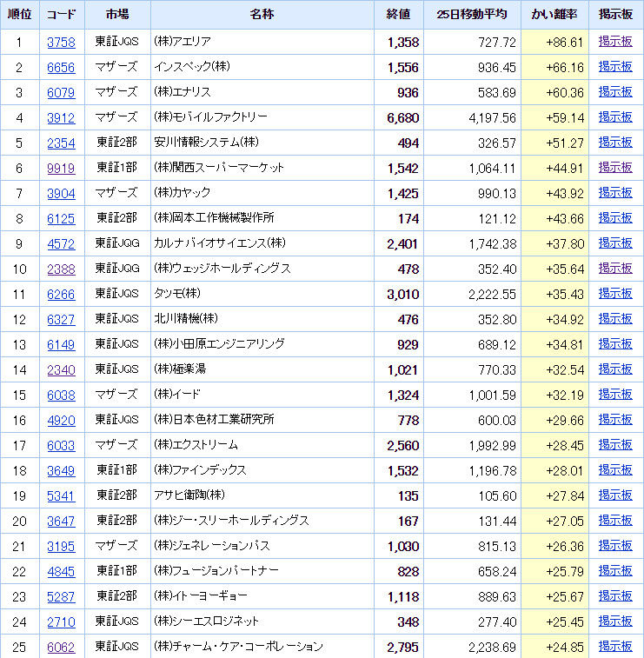Open 掲示板 link for (株)岡本工作機械製作所
This screenshot has width=644, height=658.
pyautogui.click(x=615, y=218)
